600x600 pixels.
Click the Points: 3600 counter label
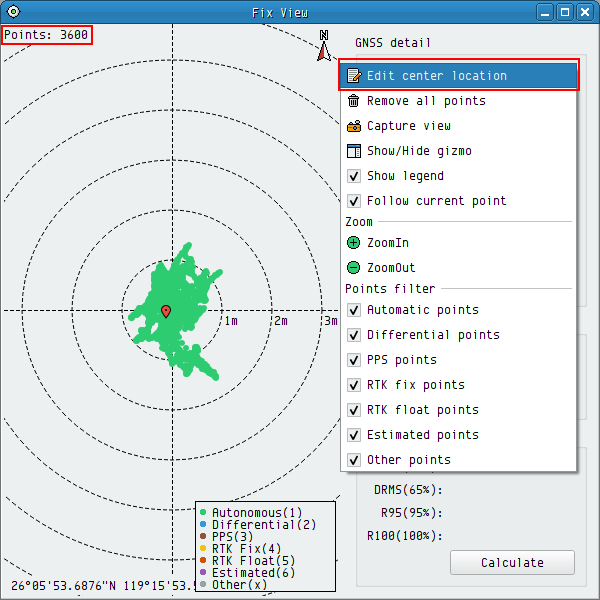(47, 35)
